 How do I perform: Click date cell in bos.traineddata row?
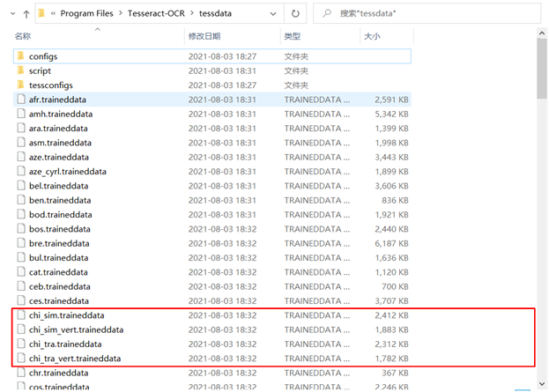pyautogui.click(x=222, y=228)
